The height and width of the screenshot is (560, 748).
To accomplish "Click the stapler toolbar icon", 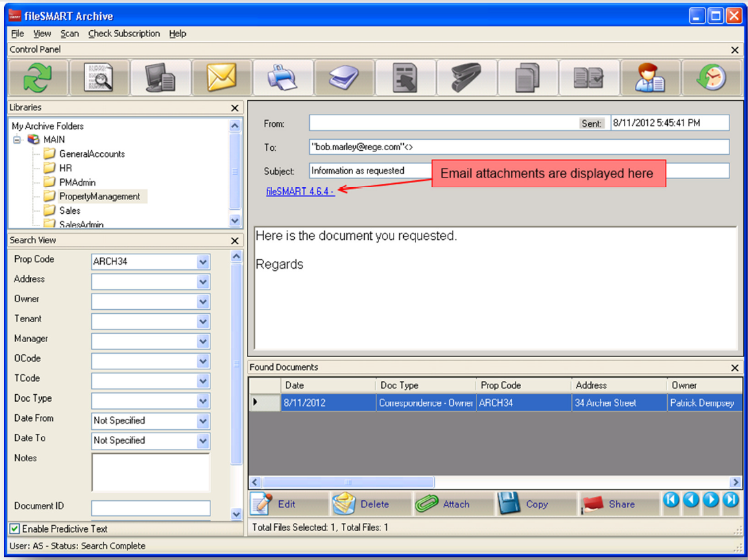I will click(466, 77).
